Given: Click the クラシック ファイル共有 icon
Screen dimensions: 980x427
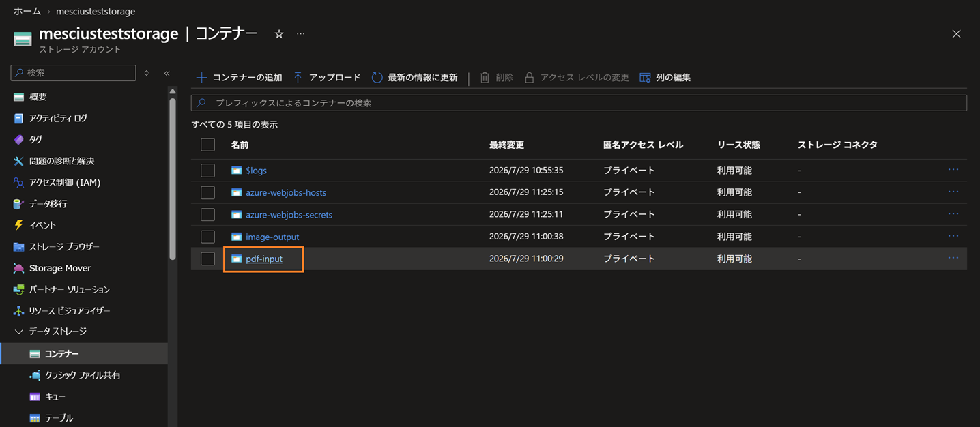Looking at the screenshot, I should [35, 375].
